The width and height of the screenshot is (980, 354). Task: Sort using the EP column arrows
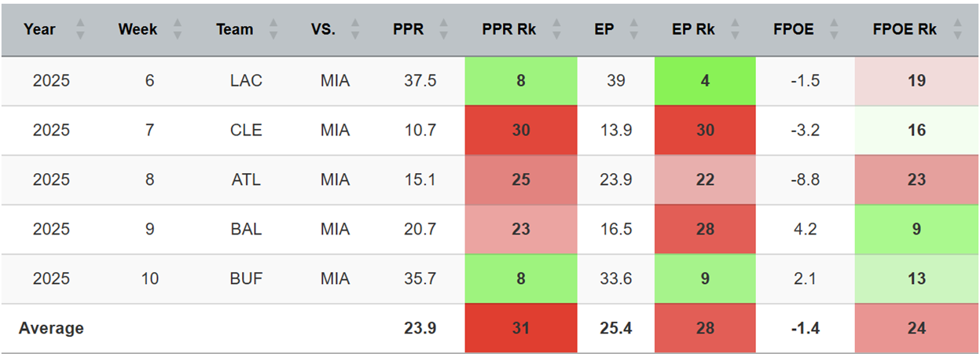point(633,30)
